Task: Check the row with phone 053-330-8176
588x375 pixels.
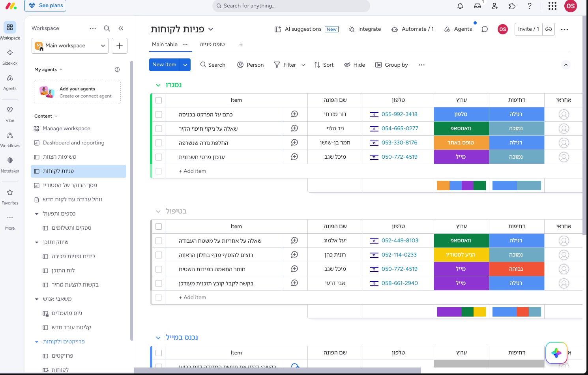Action: (x=159, y=143)
